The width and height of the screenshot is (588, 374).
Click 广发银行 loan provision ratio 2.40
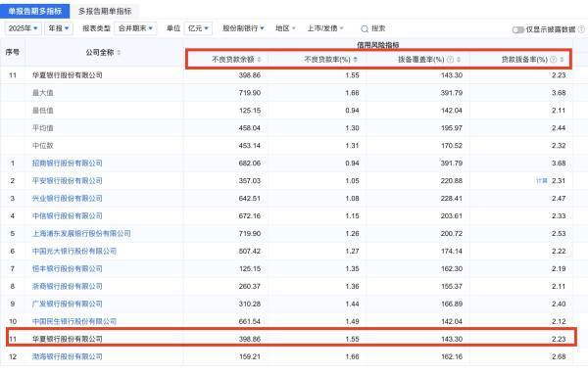click(559, 304)
